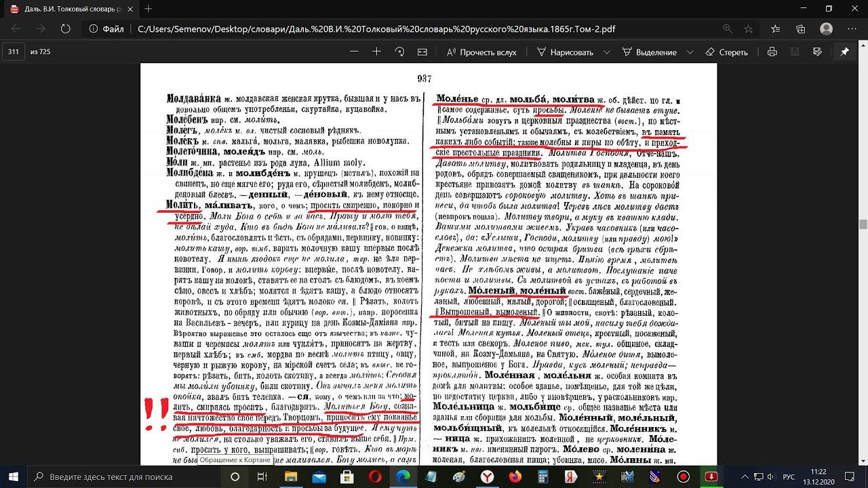Open the Windows notification center
This screenshot has height=488, width=868.
point(851,476)
